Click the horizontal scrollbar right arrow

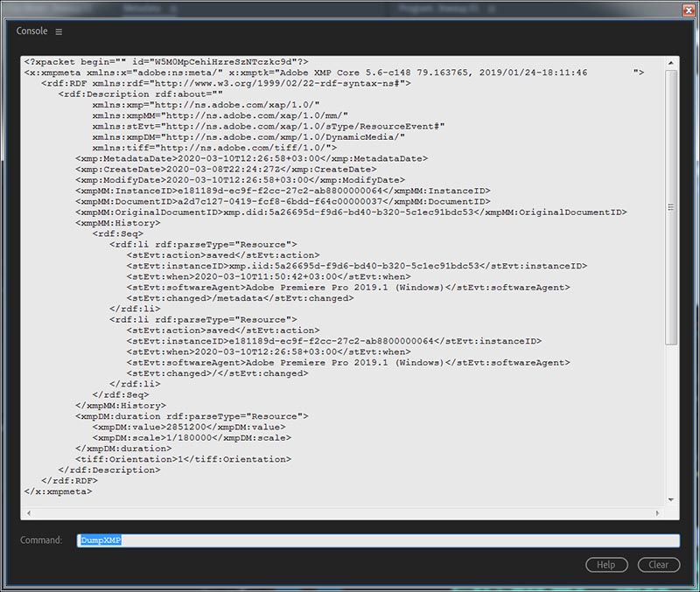click(657, 513)
